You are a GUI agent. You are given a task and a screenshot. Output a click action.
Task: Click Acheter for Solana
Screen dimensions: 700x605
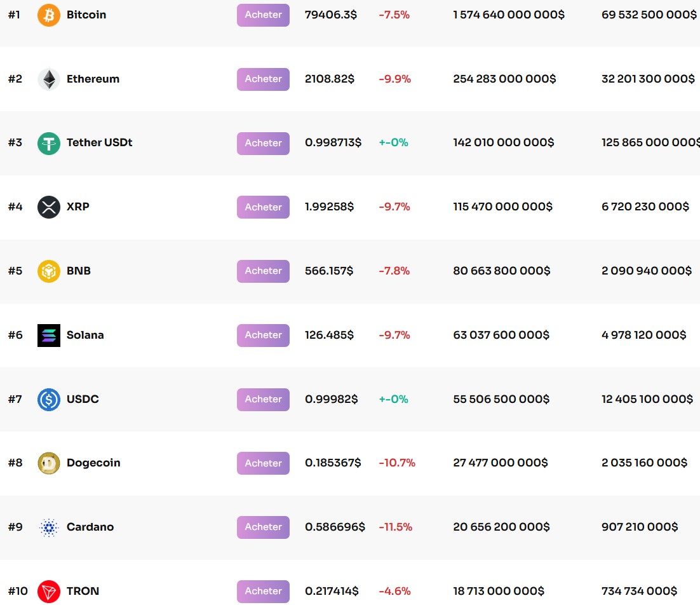pyautogui.click(x=263, y=335)
